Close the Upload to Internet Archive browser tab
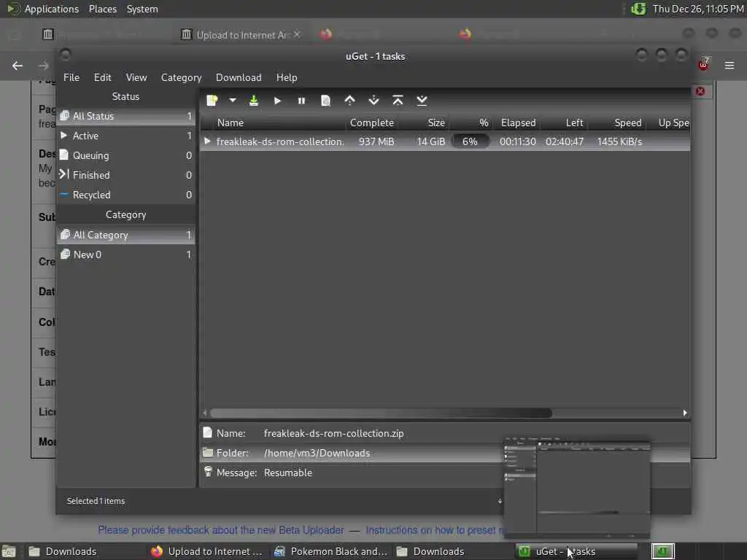 (297, 34)
